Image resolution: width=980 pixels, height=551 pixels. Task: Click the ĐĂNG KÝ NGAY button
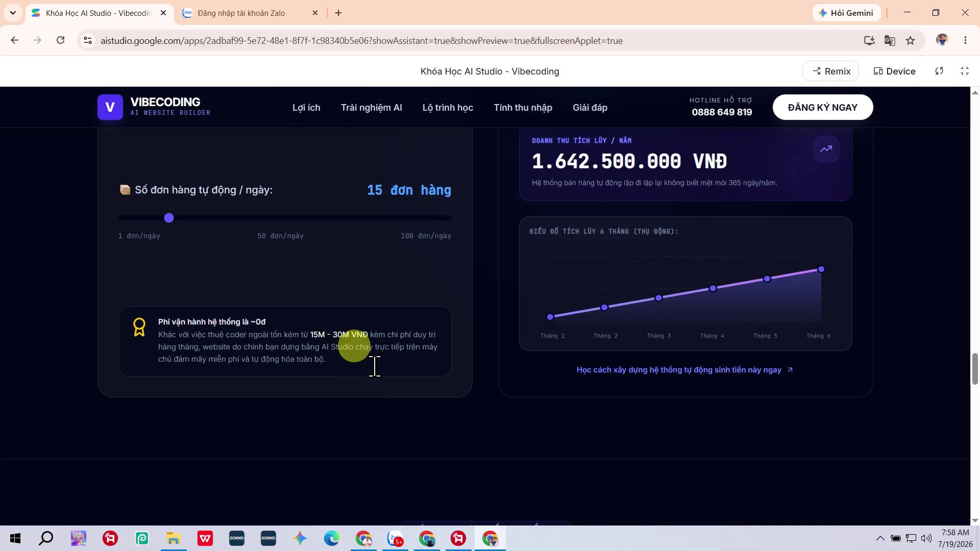coord(823,107)
